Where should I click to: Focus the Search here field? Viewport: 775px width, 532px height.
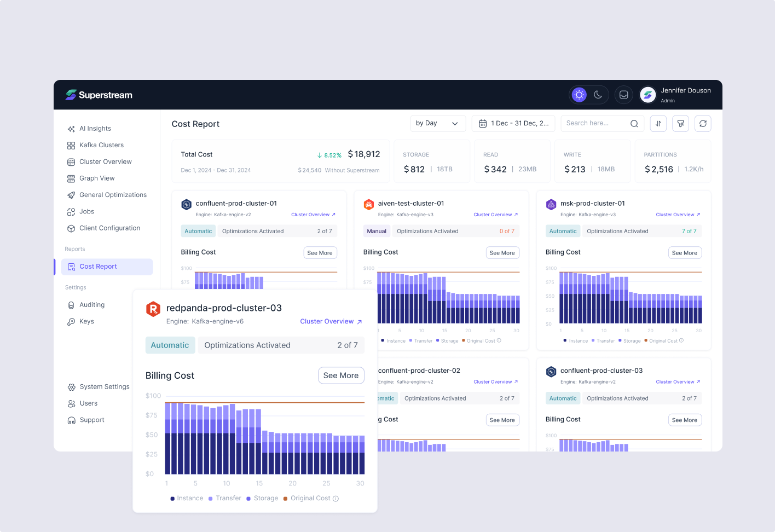602,124
